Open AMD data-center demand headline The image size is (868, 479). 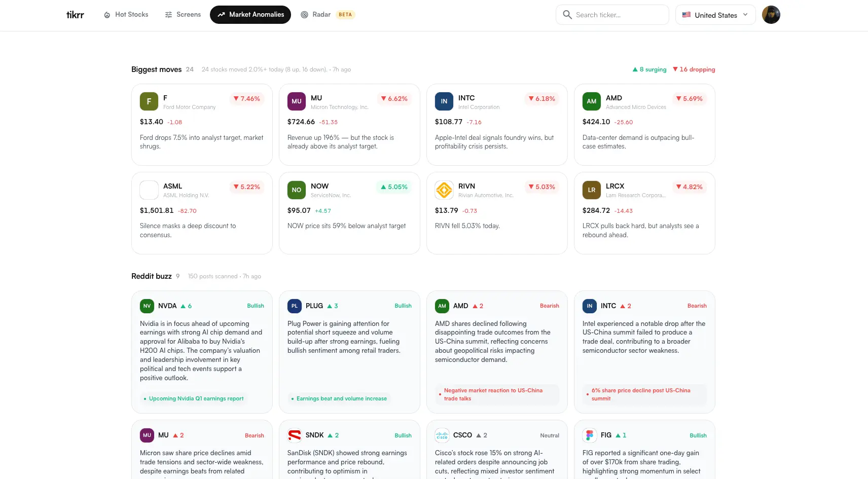(638, 142)
